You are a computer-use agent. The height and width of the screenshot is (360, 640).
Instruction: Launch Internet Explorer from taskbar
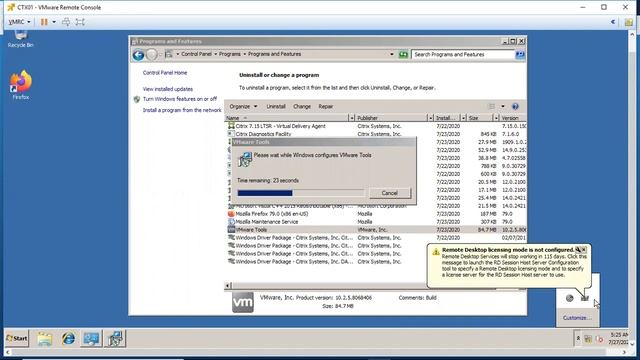68,339
